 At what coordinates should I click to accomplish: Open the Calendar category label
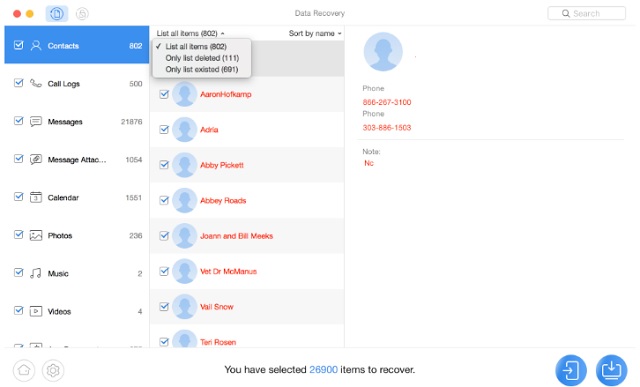click(63, 198)
